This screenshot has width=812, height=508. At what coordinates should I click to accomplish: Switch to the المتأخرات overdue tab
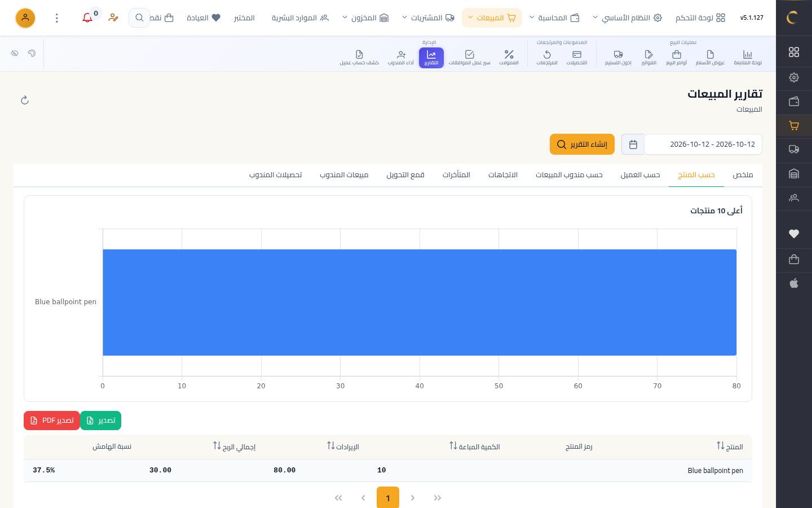pos(456,175)
